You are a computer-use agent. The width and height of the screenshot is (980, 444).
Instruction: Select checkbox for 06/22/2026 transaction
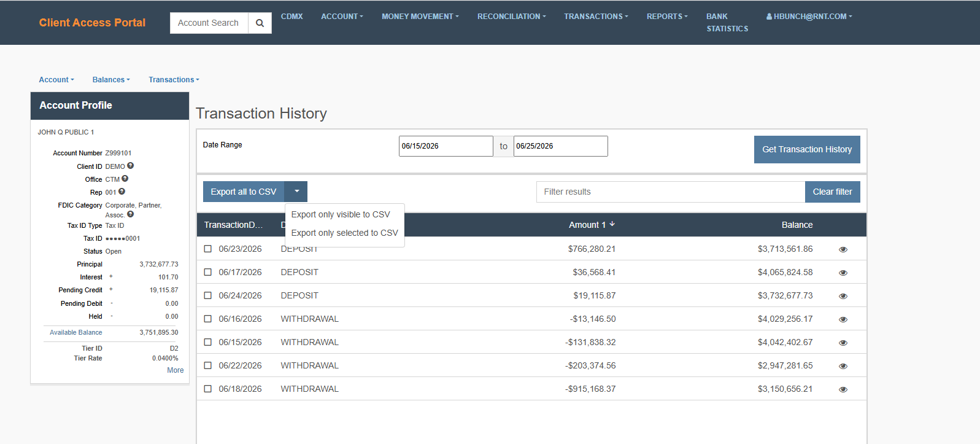pyautogui.click(x=207, y=365)
